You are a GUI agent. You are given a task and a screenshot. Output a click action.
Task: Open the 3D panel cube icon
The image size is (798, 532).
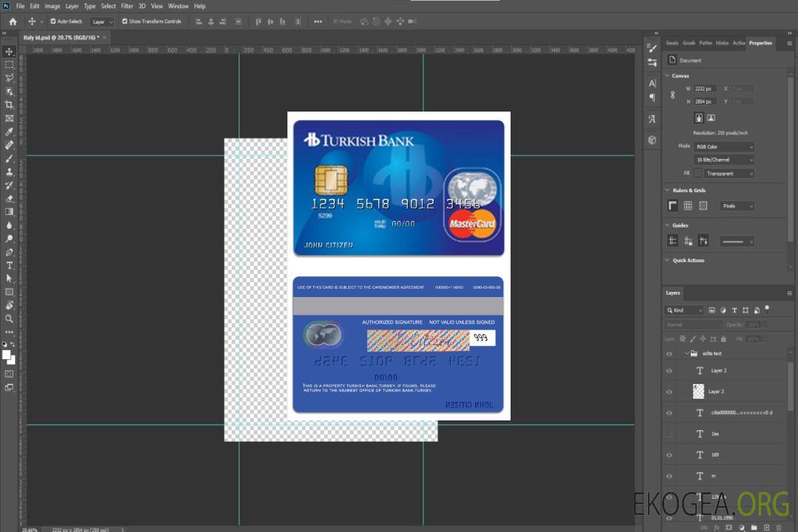pyautogui.click(x=652, y=140)
